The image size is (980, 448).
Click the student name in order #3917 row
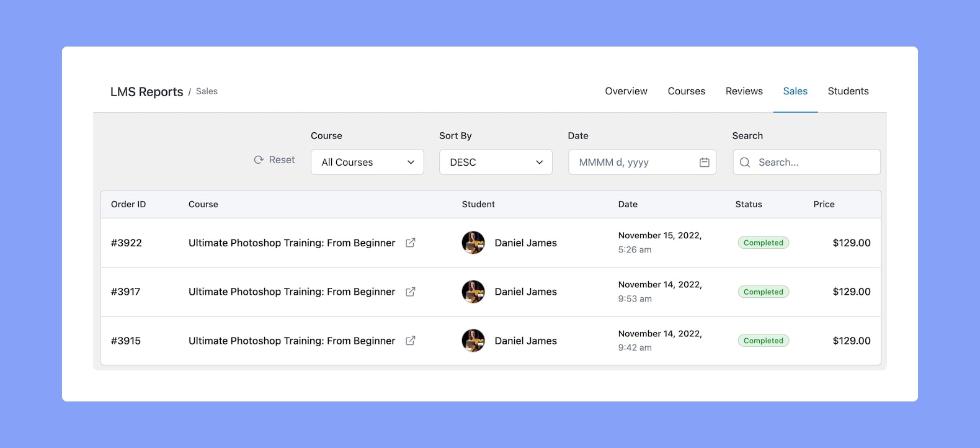[x=525, y=292]
